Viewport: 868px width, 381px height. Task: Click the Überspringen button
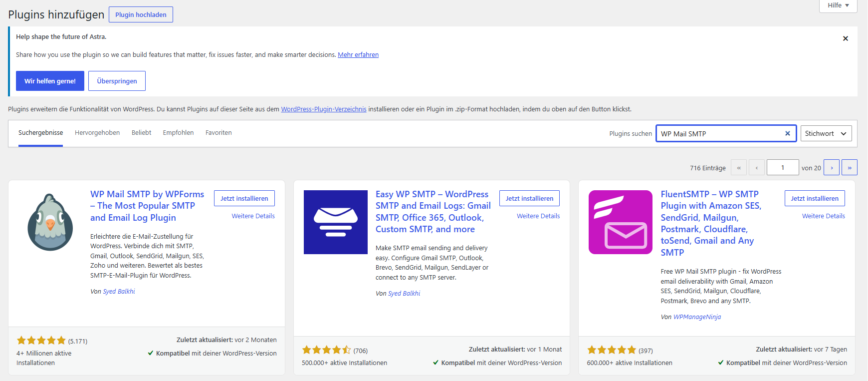point(117,81)
